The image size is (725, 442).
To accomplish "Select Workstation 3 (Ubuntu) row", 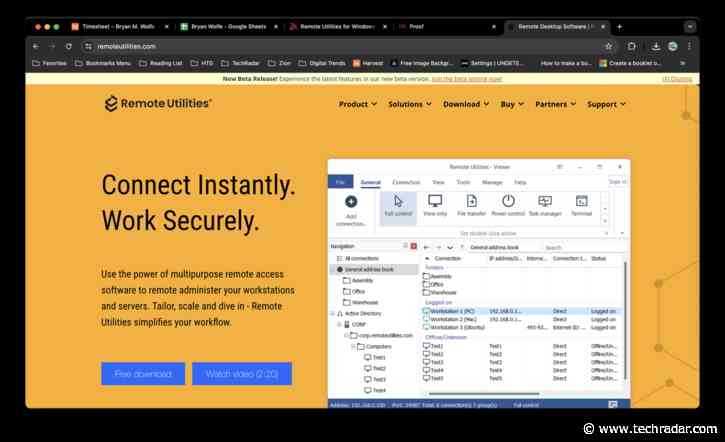I will [x=521, y=327].
